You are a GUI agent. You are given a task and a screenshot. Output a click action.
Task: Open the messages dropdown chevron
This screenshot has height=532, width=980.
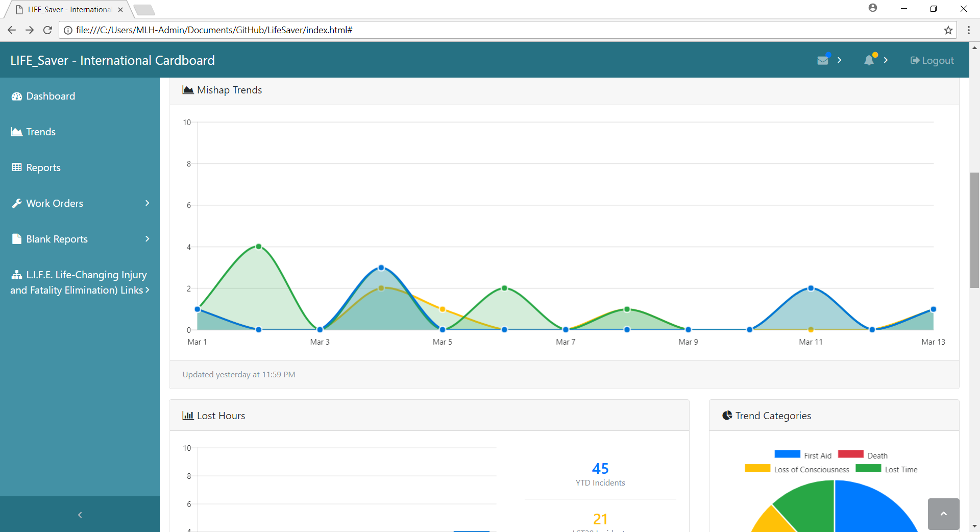click(839, 60)
